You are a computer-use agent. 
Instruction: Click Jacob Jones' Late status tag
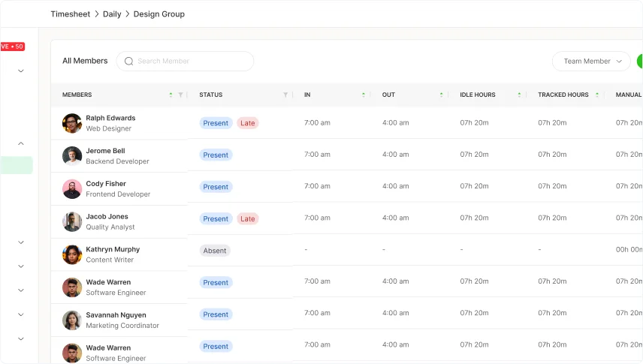tap(247, 219)
